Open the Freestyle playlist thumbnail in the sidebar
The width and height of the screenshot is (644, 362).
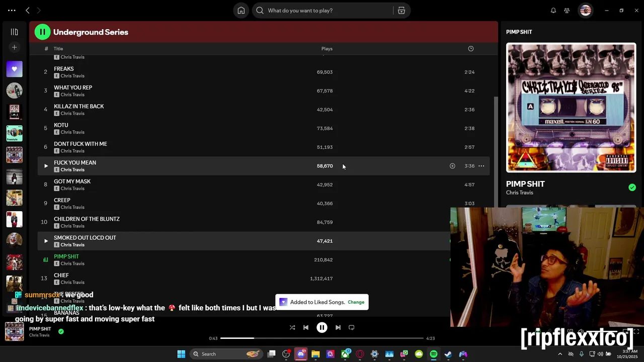(14, 133)
